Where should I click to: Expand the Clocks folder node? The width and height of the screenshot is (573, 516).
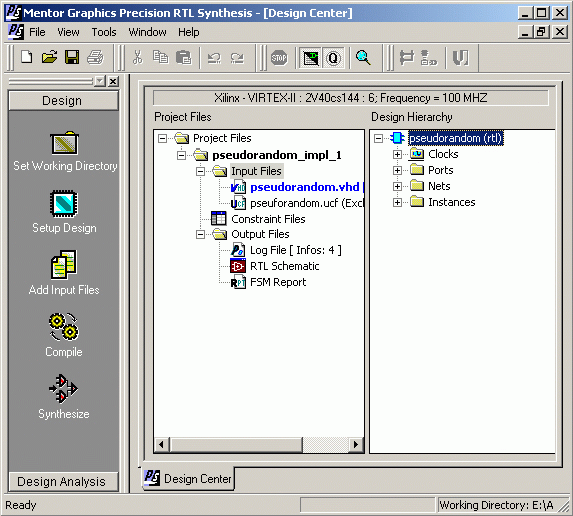(x=397, y=155)
